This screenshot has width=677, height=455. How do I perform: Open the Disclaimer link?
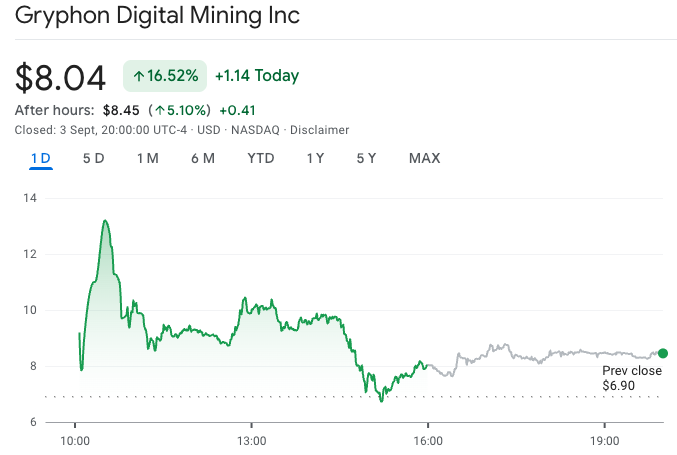319,130
